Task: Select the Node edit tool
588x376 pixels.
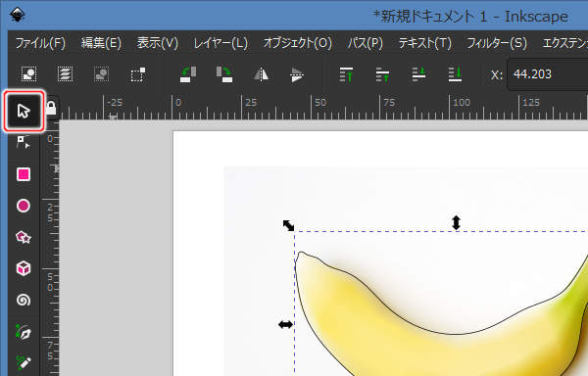Action: point(24,142)
